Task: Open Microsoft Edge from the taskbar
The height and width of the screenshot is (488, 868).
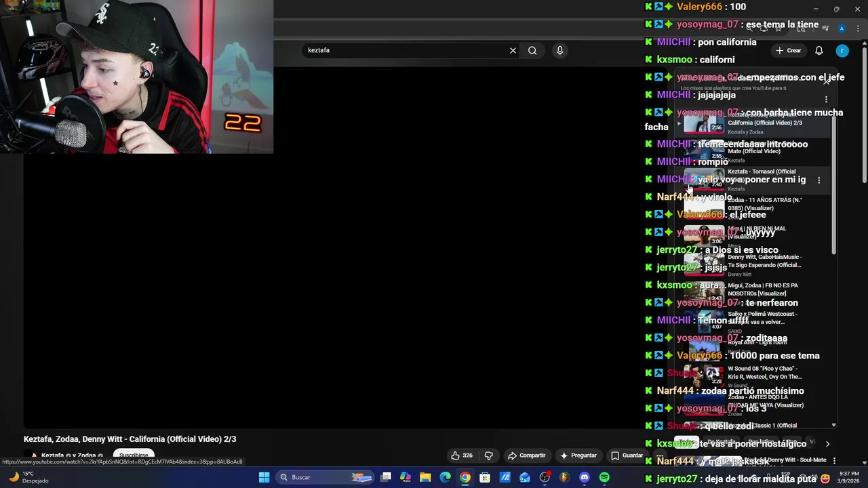Action: tap(445, 478)
